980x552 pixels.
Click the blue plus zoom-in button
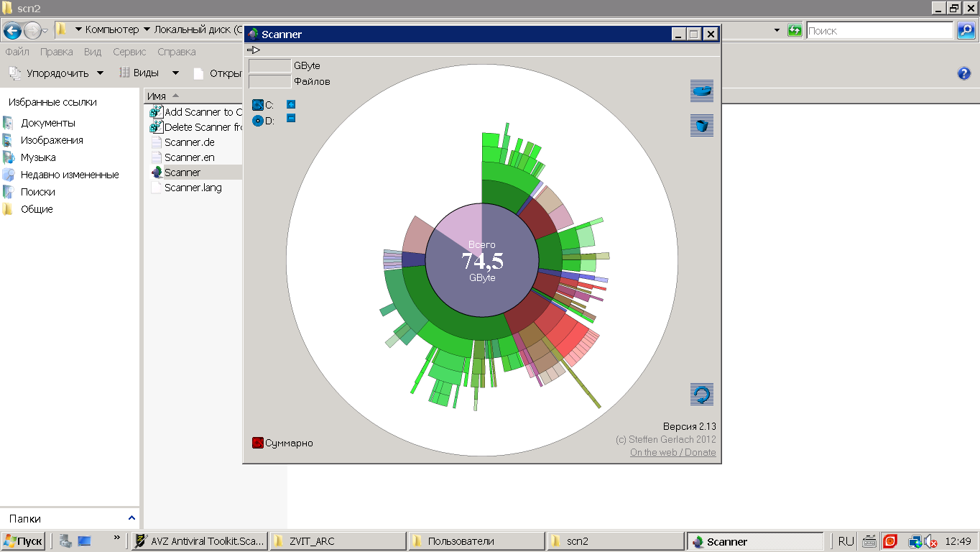(x=291, y=105)
